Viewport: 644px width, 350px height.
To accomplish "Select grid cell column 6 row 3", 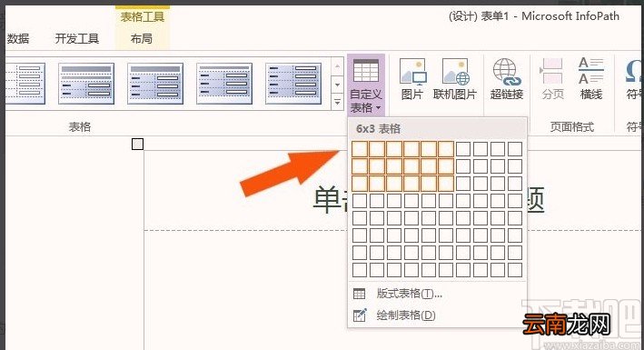I will (x=446, y=184).
